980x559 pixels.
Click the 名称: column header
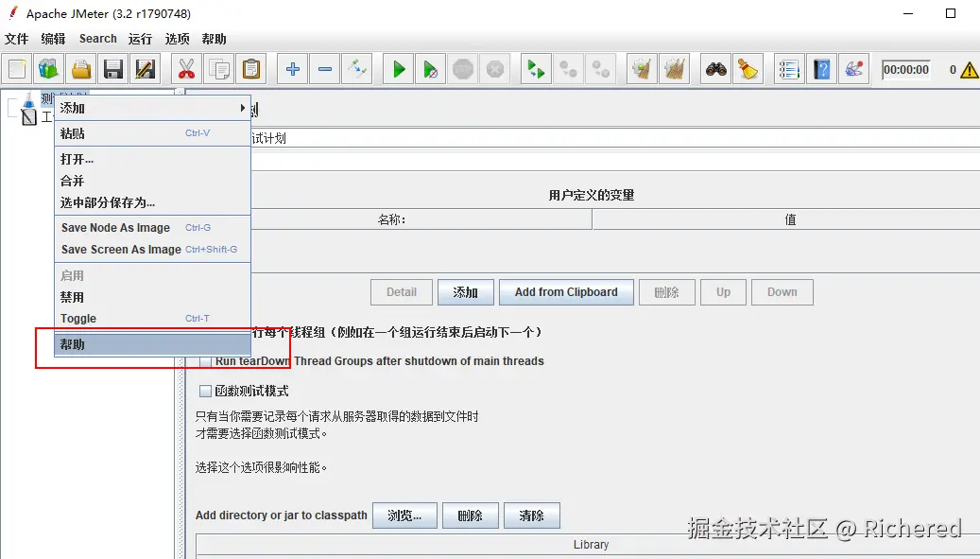[x=421, y=219]
